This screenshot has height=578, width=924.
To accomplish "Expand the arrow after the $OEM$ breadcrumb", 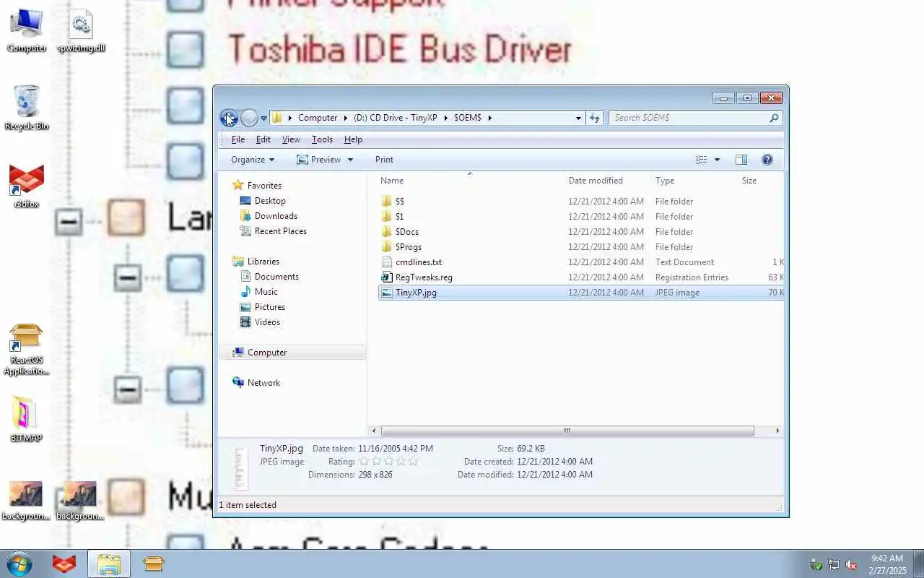I will [x=489, y=118].
